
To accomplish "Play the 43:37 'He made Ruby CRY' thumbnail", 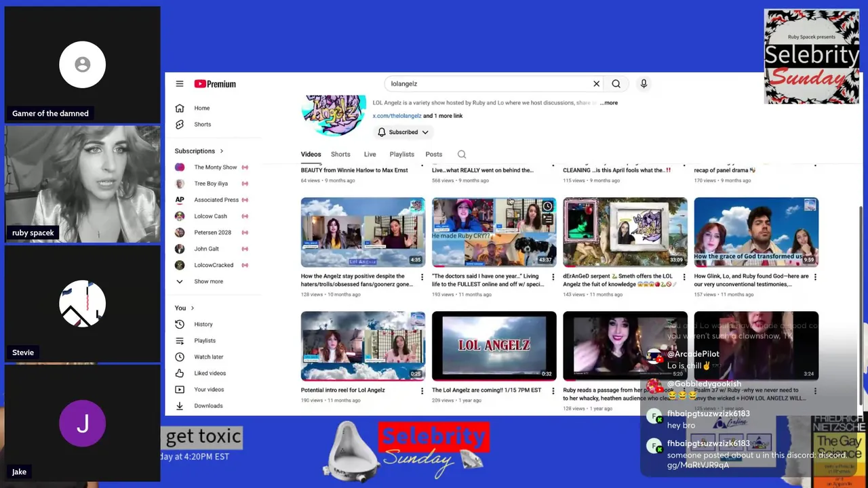I will pyautogui.click(x=494, y=232).
